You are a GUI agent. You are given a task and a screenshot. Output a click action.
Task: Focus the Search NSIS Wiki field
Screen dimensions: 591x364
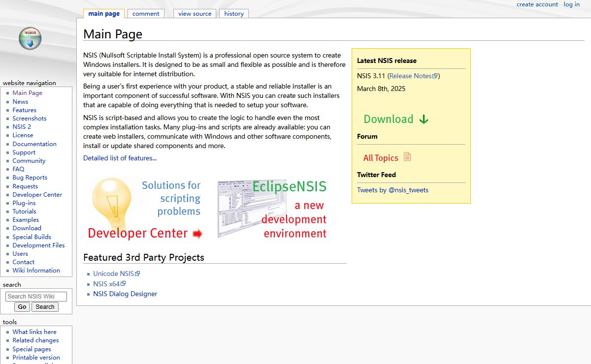coord(36,297)
